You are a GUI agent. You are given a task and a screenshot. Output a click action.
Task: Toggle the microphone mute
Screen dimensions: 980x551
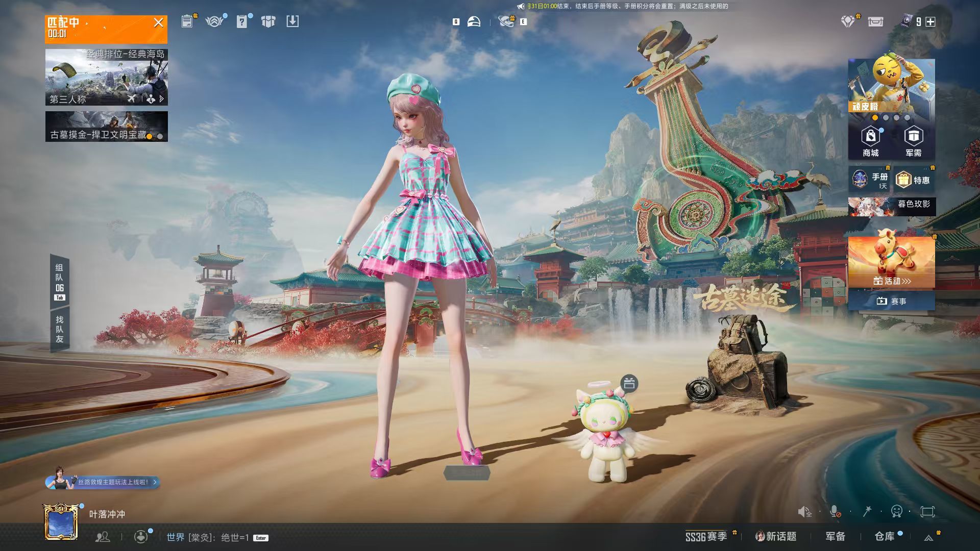point(835,511)
